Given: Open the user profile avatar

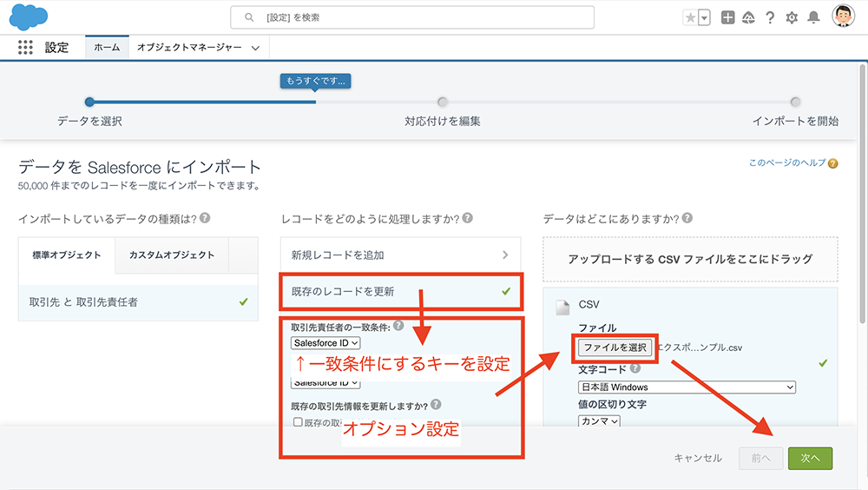Looking at the screenshot, I should [x=843, y=17].
